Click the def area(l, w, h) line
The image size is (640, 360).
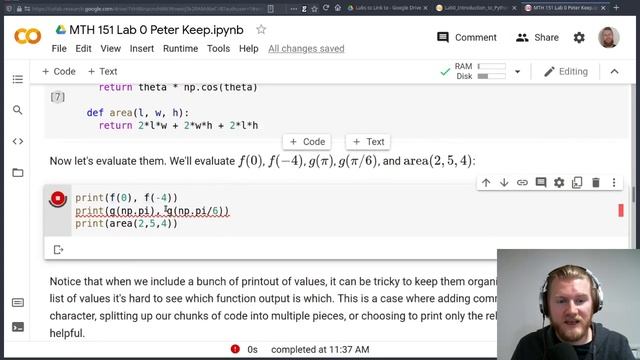(138, 113)
